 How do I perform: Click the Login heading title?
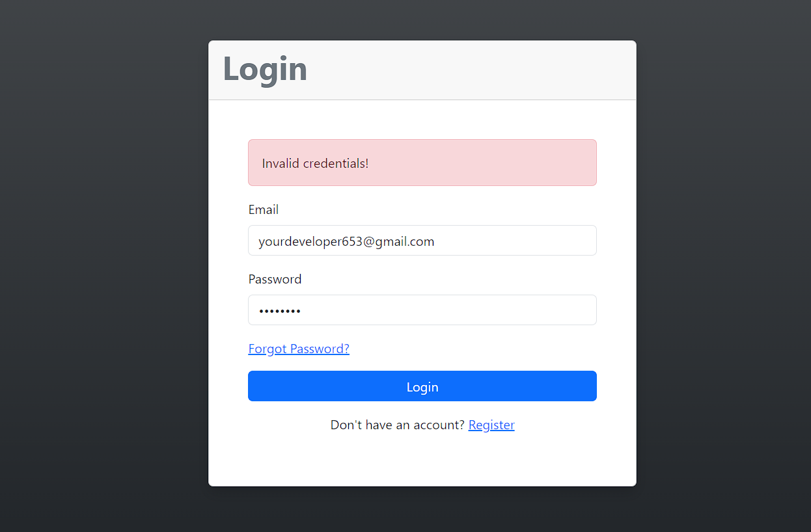click(x=264, y=69)
